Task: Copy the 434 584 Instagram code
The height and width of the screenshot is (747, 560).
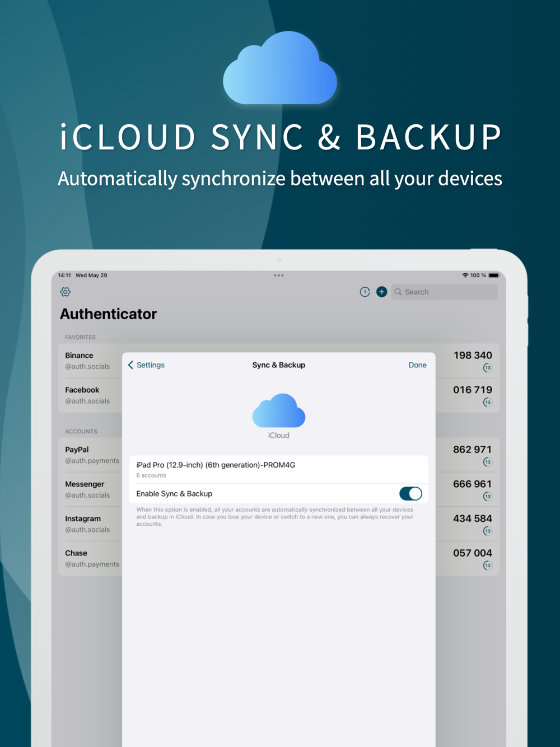Action: 472,519
